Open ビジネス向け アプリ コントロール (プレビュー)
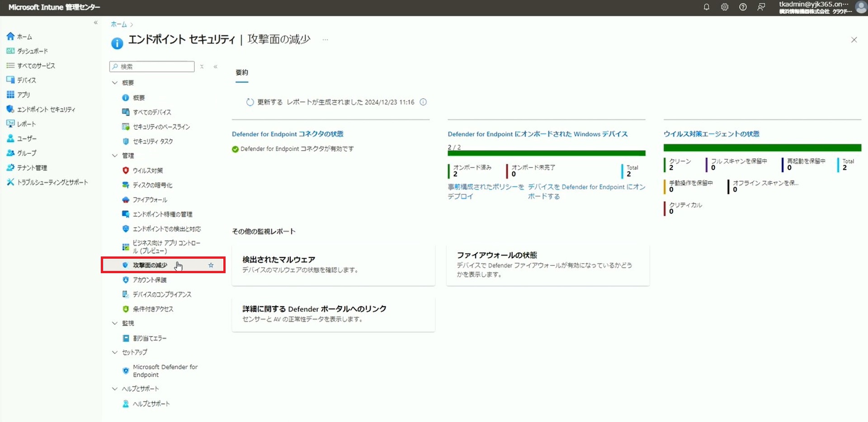Screen dimensions: 868x422 coord(161,247)
